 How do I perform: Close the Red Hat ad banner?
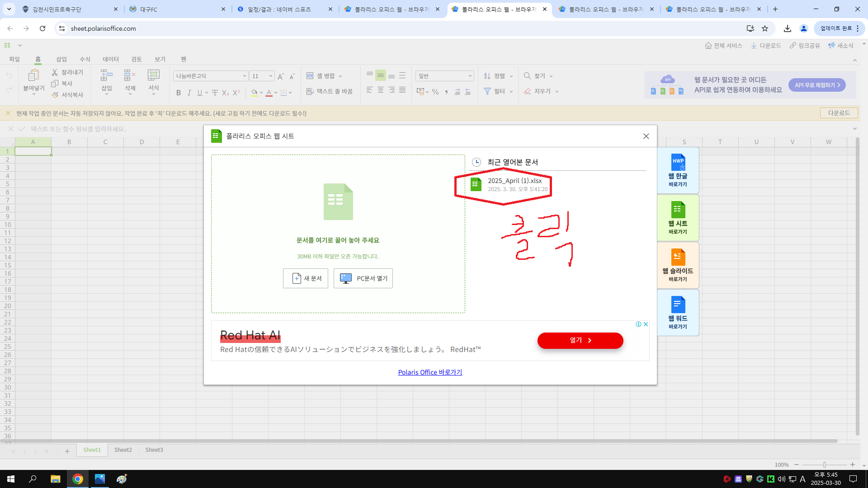pos(646,324)
